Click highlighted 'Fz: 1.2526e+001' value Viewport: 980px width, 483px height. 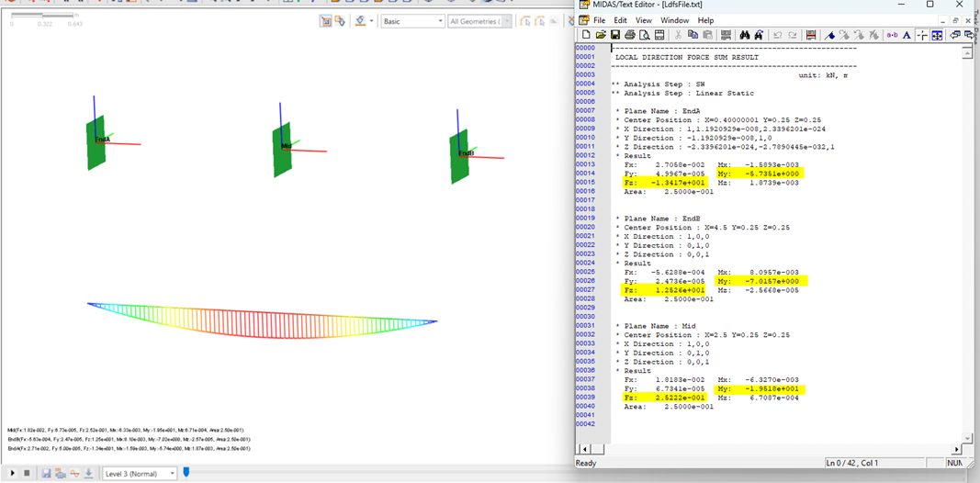tap(665, 290)
